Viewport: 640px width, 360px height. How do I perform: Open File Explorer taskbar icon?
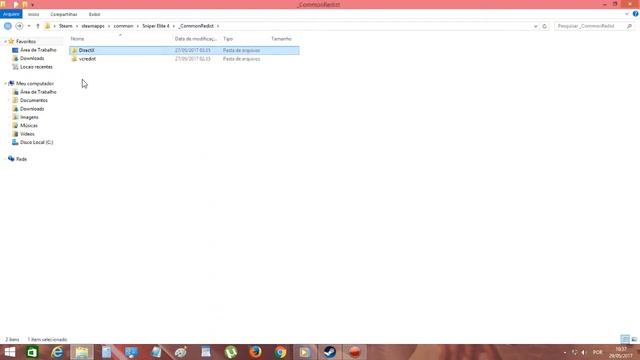[x=82, y=352]
